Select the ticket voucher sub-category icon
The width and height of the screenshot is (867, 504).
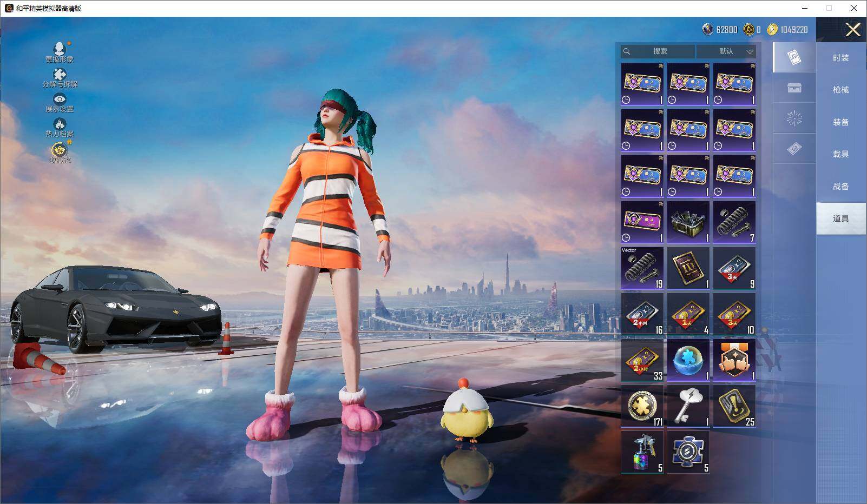[794, 149]
